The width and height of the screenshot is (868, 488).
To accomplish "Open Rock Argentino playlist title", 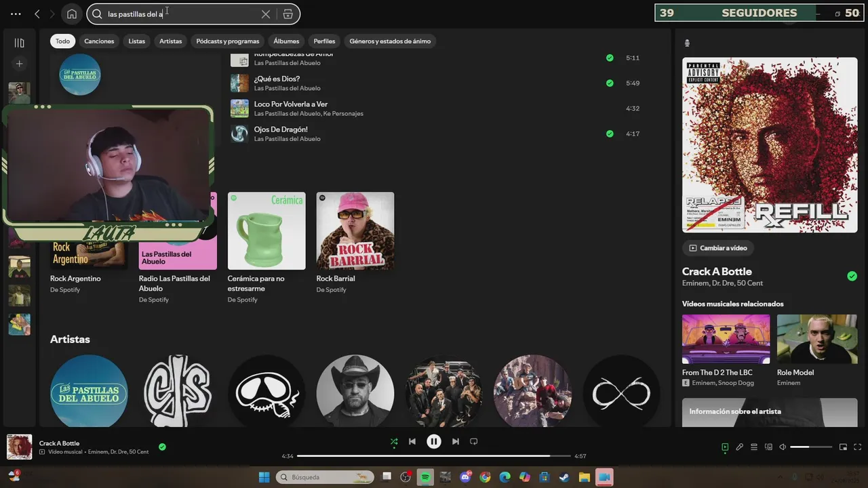I will [75, 279].
